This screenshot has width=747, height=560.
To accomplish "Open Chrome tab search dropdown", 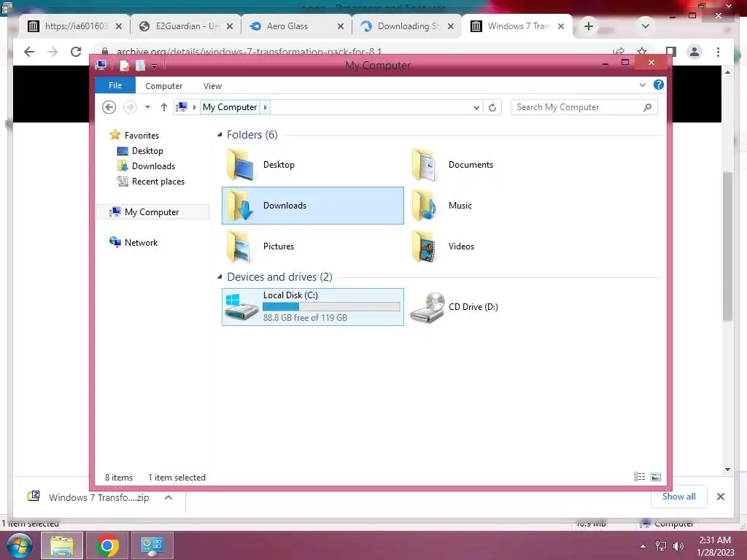I will (646, 26).
